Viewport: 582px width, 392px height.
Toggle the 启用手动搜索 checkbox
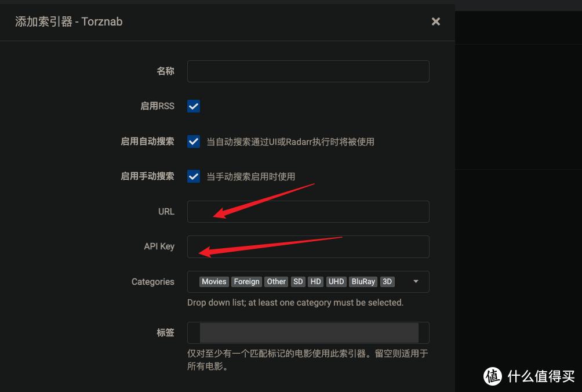click(x=193, y=176)
